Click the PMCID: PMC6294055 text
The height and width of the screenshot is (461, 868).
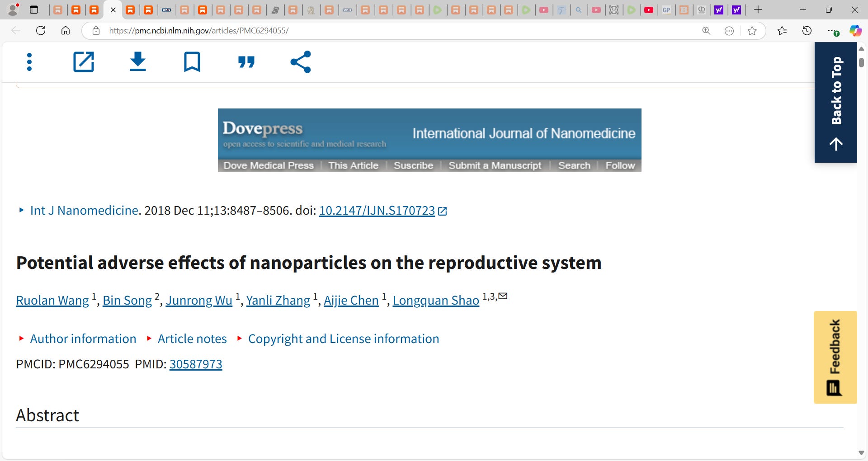pyautogui.click(x=72, y=364)
